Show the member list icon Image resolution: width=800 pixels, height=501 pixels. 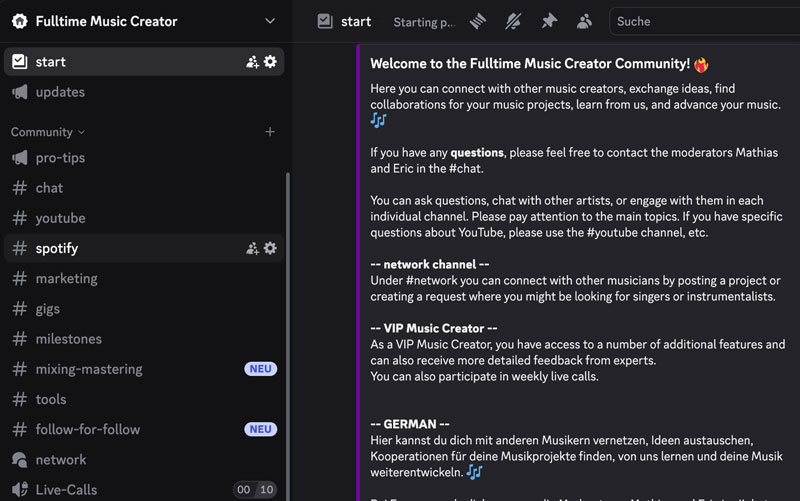583,21
